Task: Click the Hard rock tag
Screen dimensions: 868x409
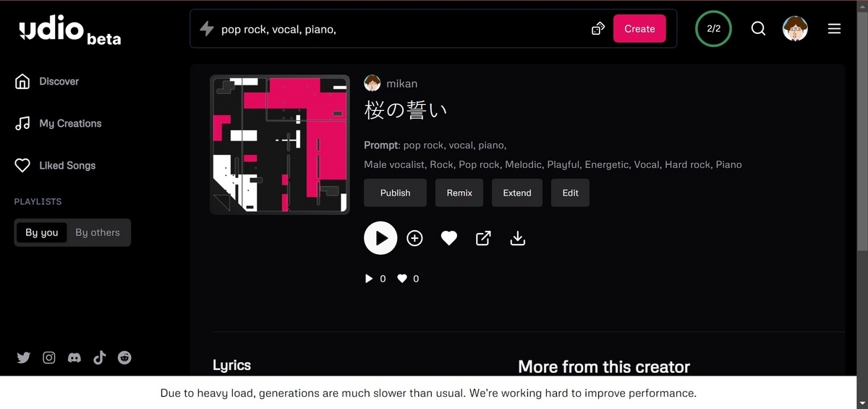Action: click(688, 164)
